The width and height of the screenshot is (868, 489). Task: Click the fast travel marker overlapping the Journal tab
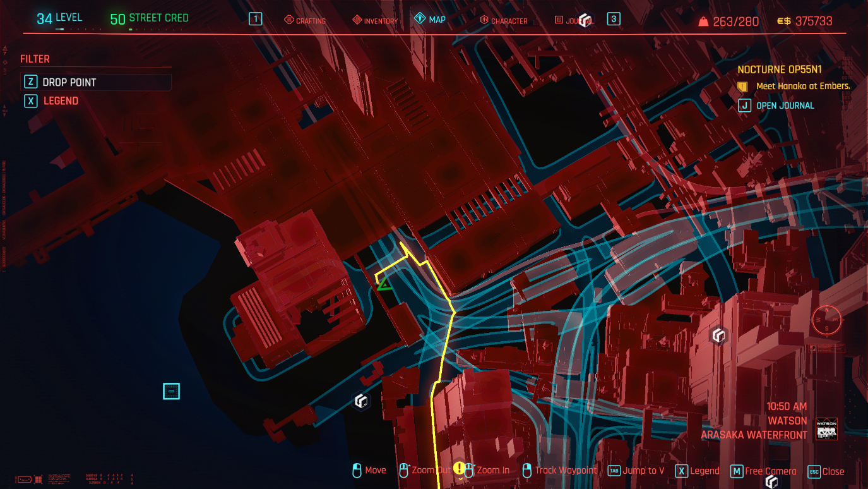(x=585, y=20)
